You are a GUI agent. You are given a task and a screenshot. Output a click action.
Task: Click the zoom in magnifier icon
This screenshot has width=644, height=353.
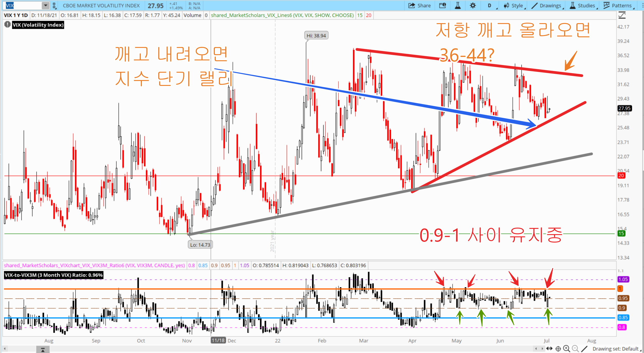coord(566,349)
